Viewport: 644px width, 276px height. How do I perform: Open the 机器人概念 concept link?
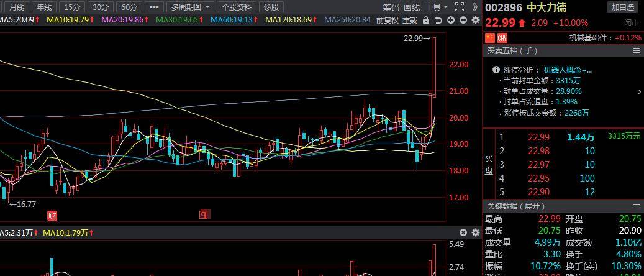point(568,70)
